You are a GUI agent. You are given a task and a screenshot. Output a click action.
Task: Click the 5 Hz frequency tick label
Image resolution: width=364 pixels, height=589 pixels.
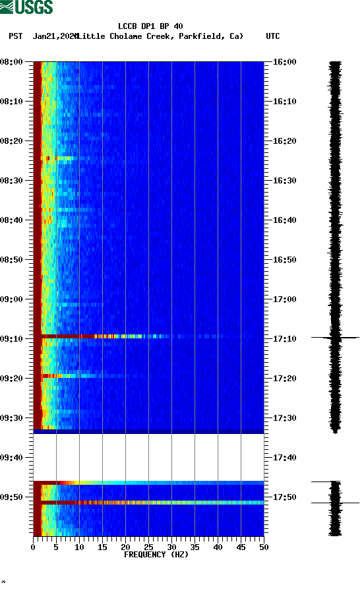(x=56, y=547)
